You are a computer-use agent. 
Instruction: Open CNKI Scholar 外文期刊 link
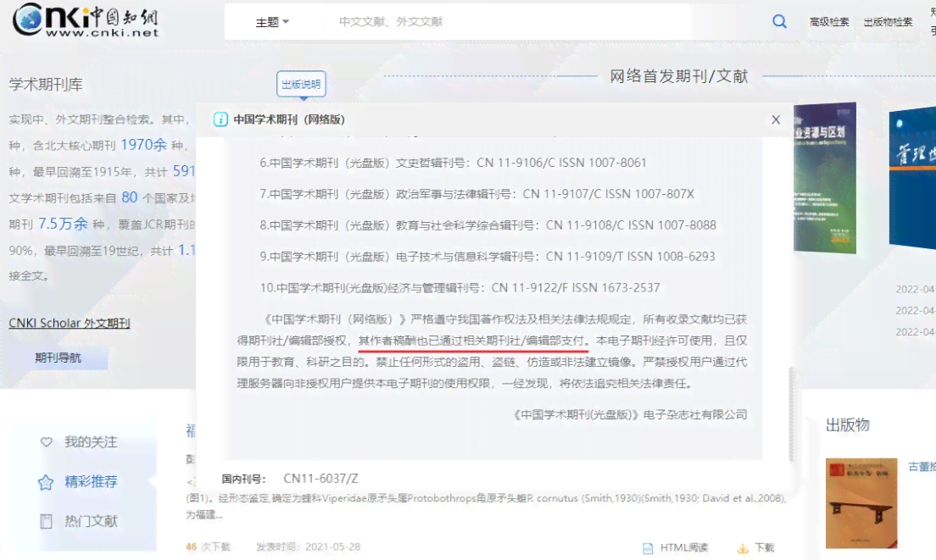click(x=70, y=323)
